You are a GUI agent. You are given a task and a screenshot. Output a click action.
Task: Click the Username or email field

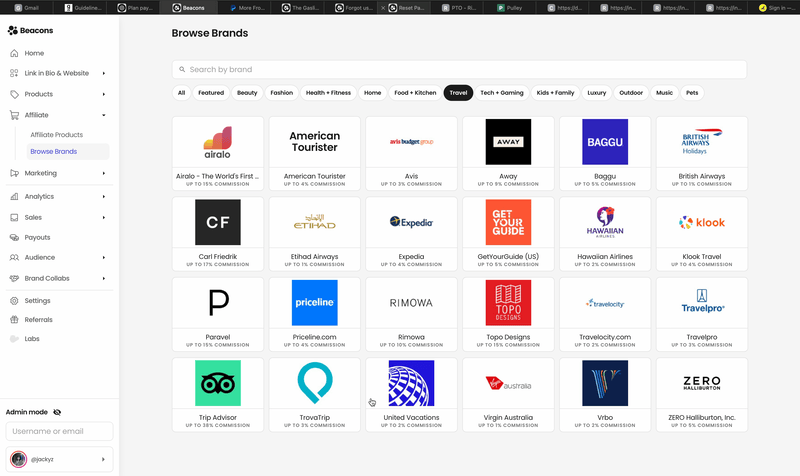click(x=59, y=431)
